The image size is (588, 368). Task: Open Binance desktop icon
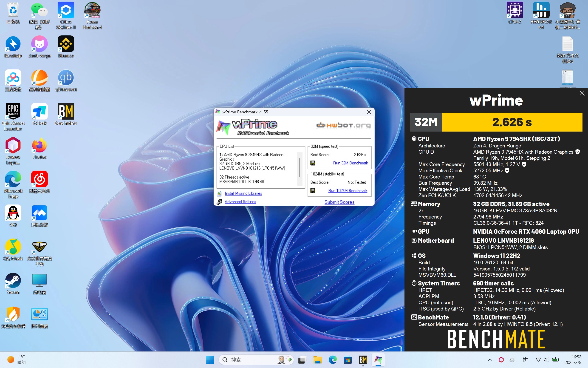click(66, 47)
